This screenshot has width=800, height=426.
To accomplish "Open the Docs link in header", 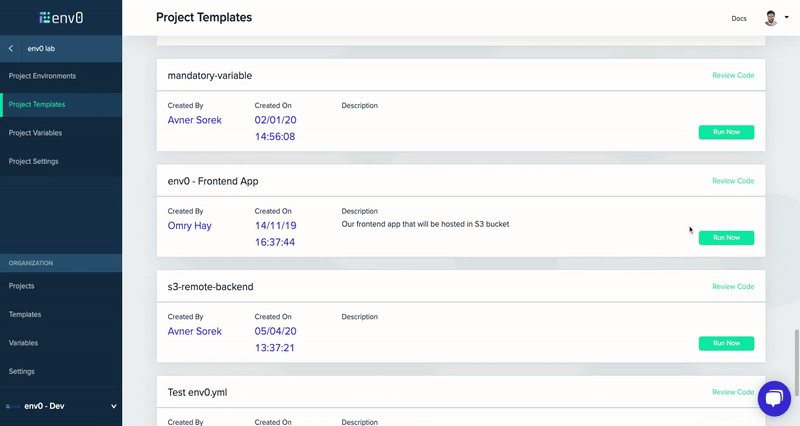I will coord(739,18).
